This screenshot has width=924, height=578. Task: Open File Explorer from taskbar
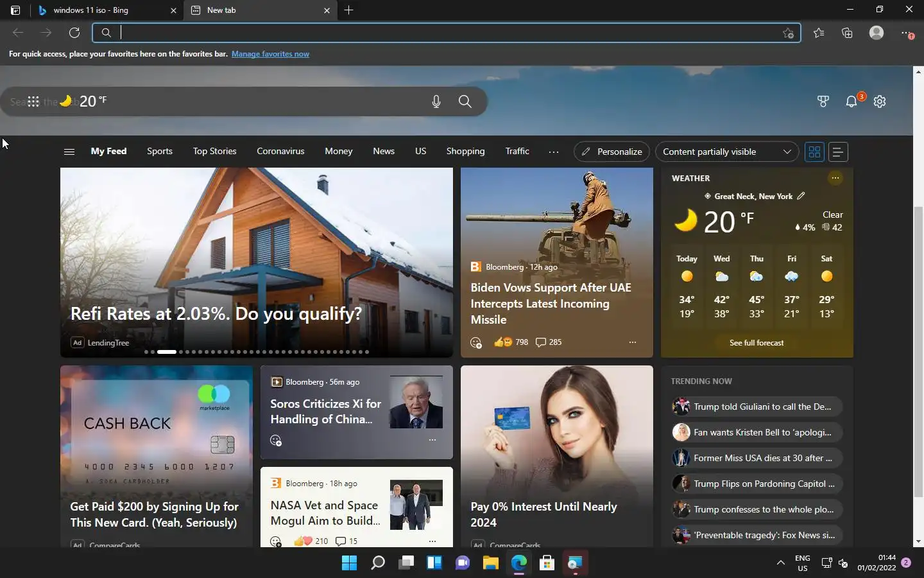tap(491, 563)
